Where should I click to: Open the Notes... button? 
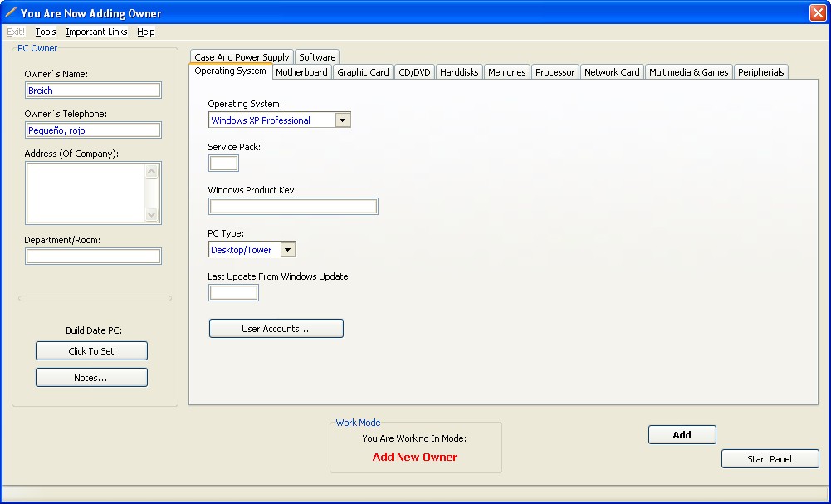[91, 377]
